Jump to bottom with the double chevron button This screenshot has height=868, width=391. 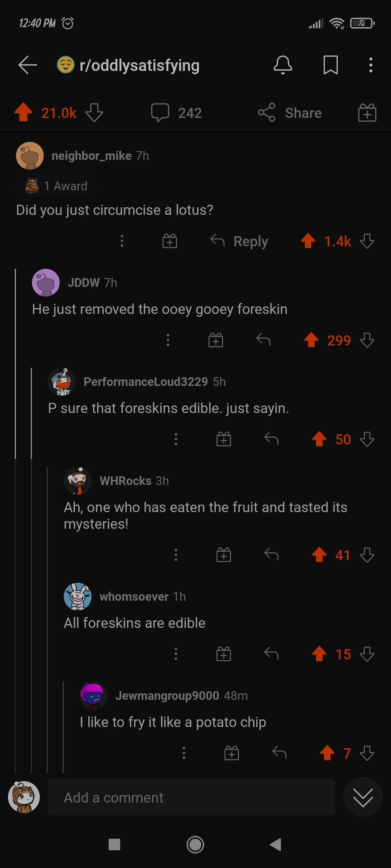pos(363,797)
